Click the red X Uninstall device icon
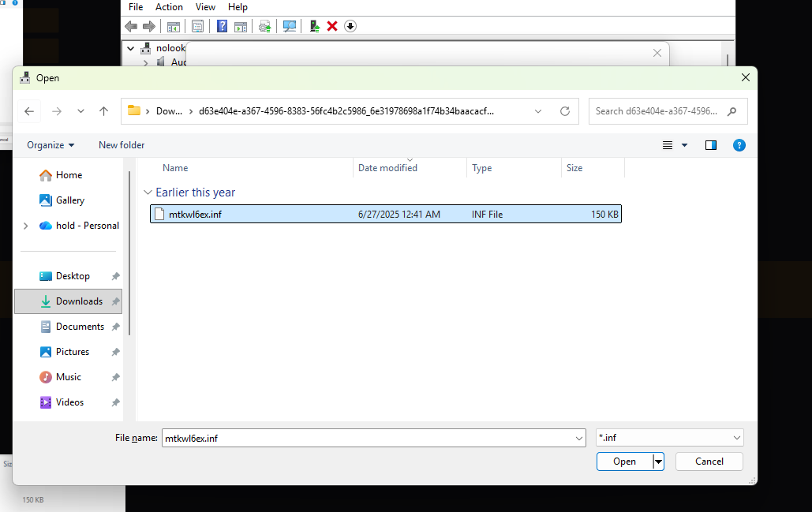The image size is (812, 512). [x=332, y=26]
